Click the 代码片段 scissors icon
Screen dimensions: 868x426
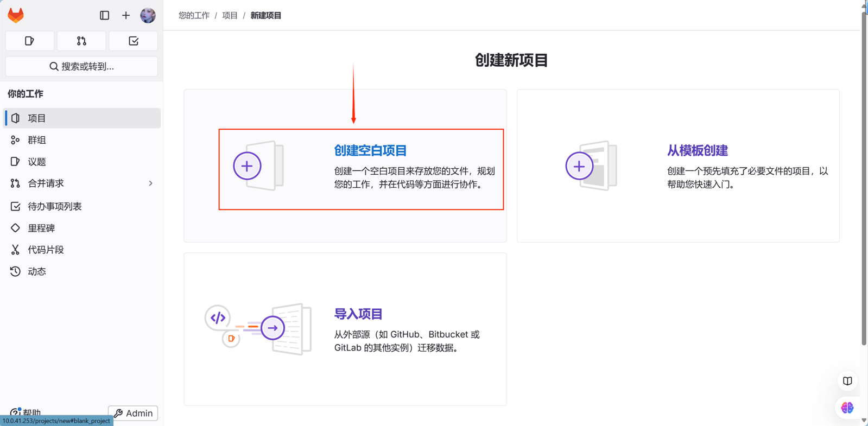click(x=15, y=250)
